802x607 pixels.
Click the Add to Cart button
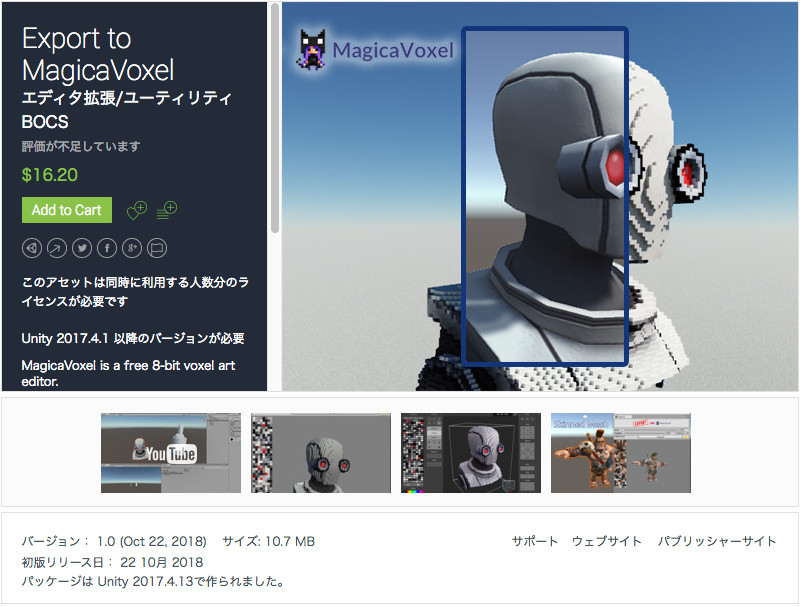pos(66,210)
